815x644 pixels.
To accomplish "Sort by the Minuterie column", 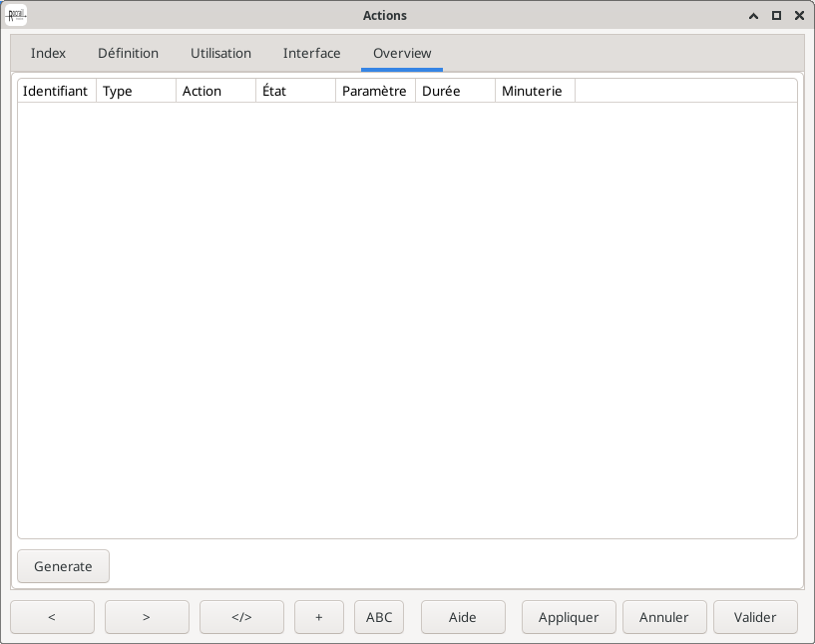I will (535, 91).
